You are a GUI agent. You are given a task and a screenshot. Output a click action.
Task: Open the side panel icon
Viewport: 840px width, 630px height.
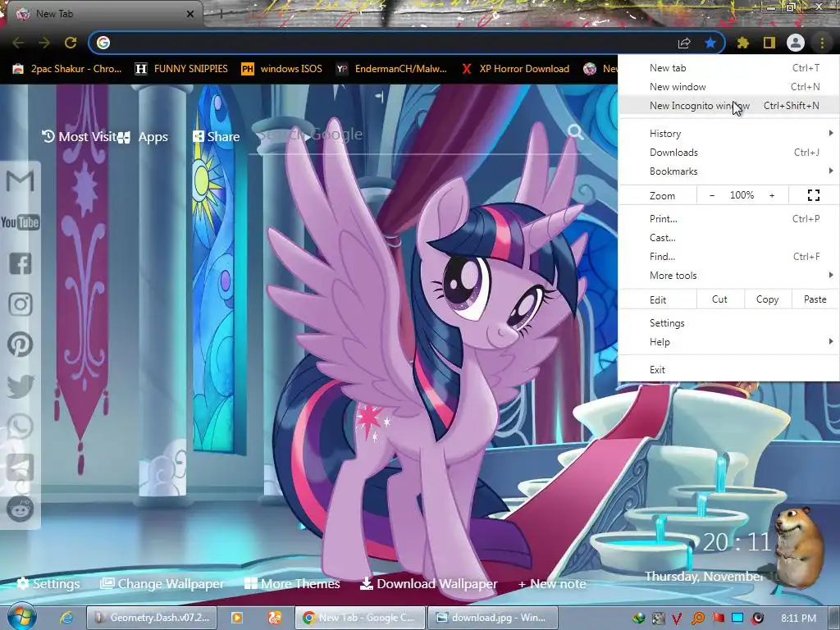[x=769, y=43]
